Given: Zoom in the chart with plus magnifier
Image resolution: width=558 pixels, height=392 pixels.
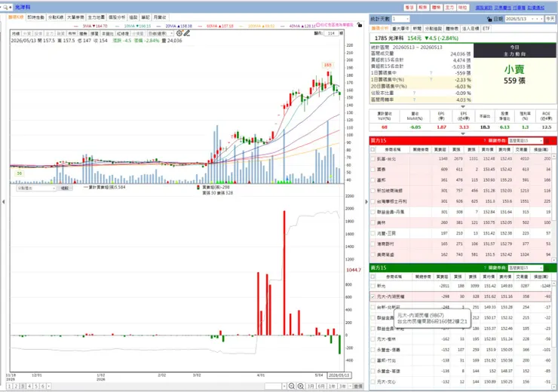Looking at the screenshot, I should (x=301, y=386).
